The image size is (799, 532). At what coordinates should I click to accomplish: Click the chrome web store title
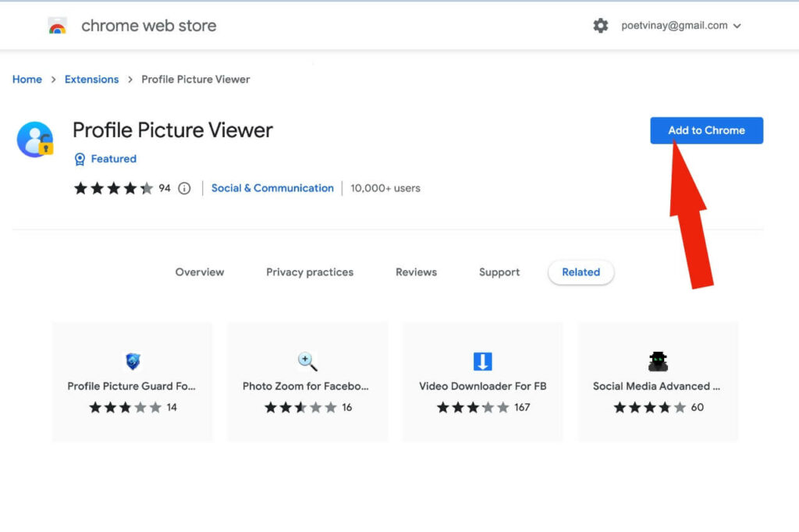[149, 26]
